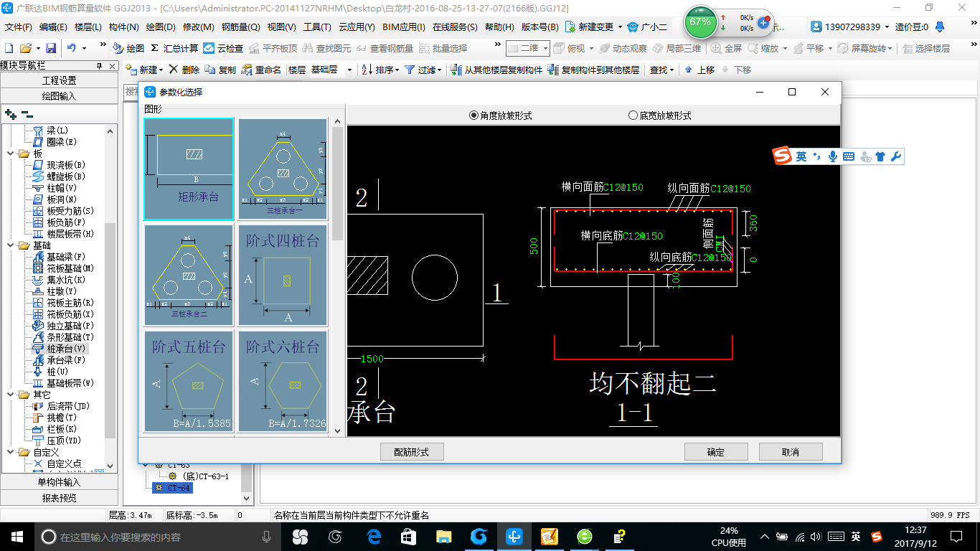Click the 取消 cancel button

click(x=791, y=451)
